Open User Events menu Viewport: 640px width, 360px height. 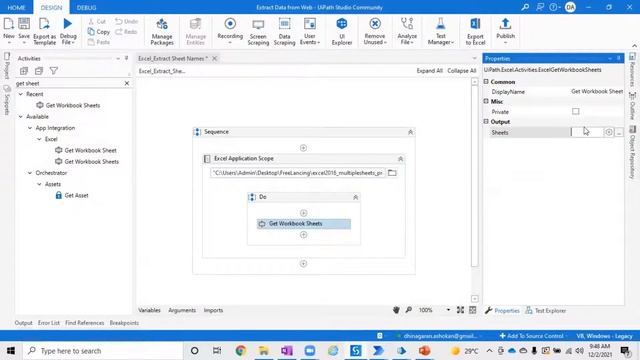click(310, 31)
